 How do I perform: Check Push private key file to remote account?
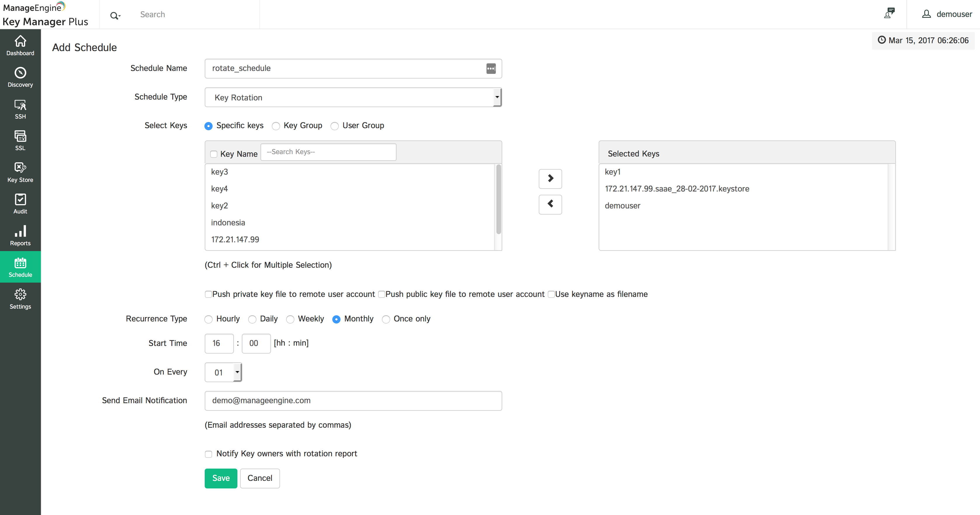point(208,294)
